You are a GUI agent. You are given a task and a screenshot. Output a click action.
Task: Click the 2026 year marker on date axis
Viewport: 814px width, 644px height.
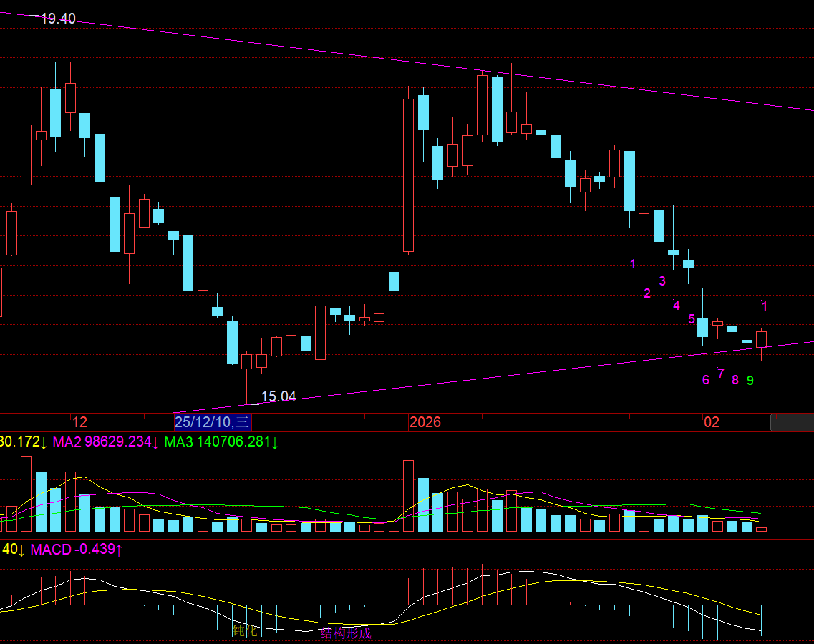pos(425,422)
